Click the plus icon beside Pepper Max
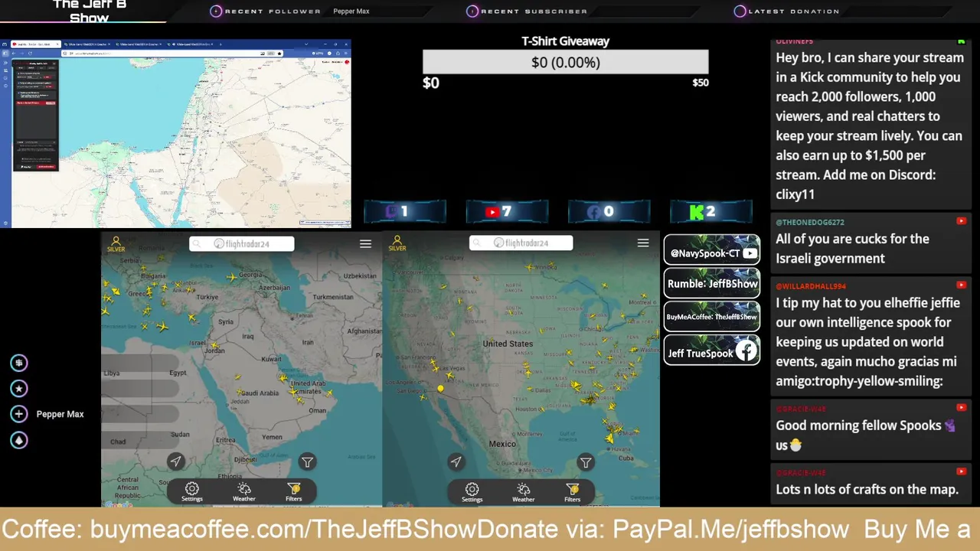Viewport: 980px width, 551px height. (x=19, y=414)
